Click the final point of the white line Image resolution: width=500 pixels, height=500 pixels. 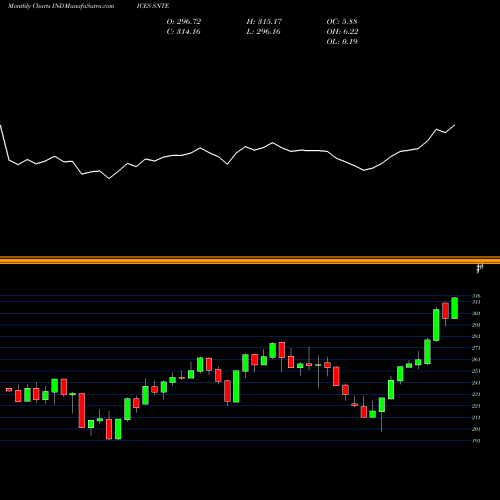pos(455,125)
